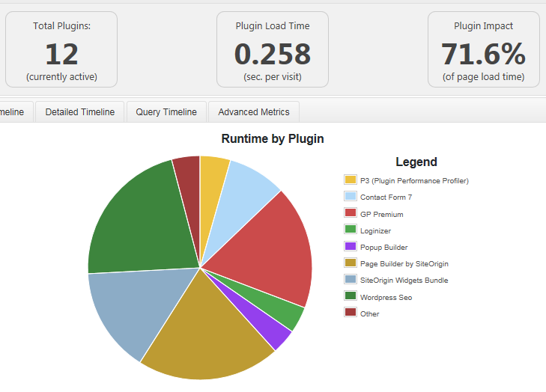Viewport: 546px width, 392px height.
Task: Select the 'P3 (Plugin Performance Profiler)' legend label
Action: [x=414, y=181]
